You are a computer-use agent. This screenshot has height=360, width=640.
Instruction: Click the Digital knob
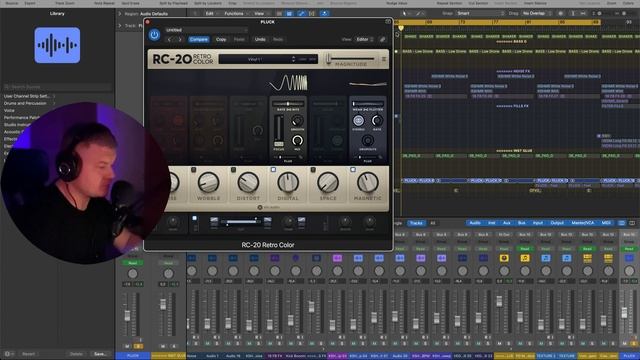tap(288, 182)
